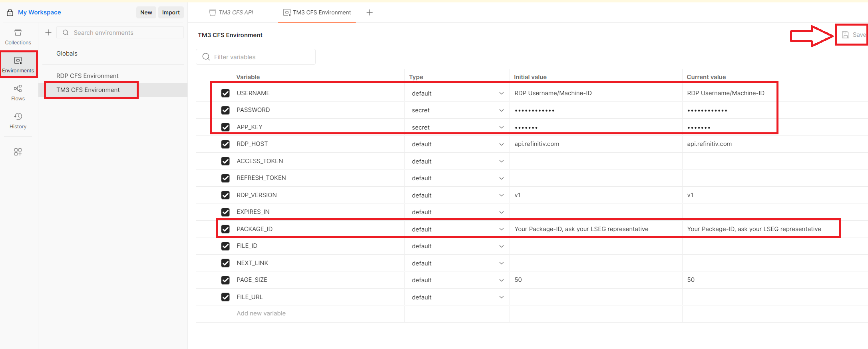Toggle the PACKAGE_ID variable checkbox
This screenshot has height=349, width=868.
(225, 229)
